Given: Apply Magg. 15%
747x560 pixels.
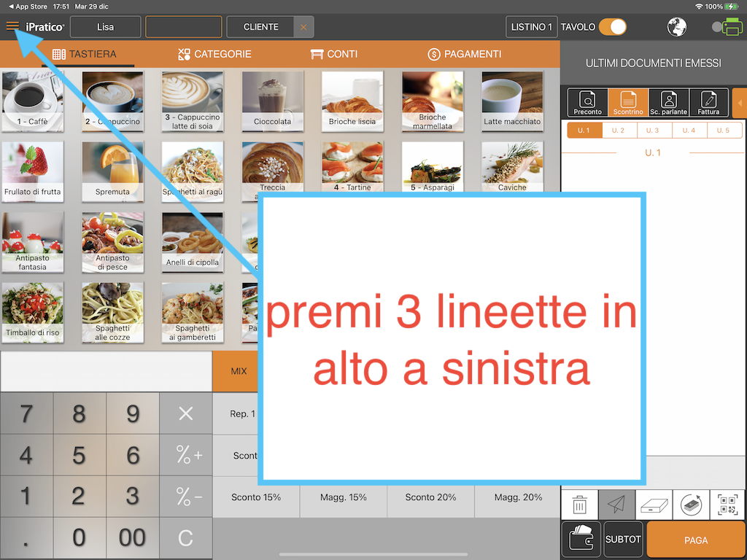Looking at the screenshot, I should click(x=344, y=497).
